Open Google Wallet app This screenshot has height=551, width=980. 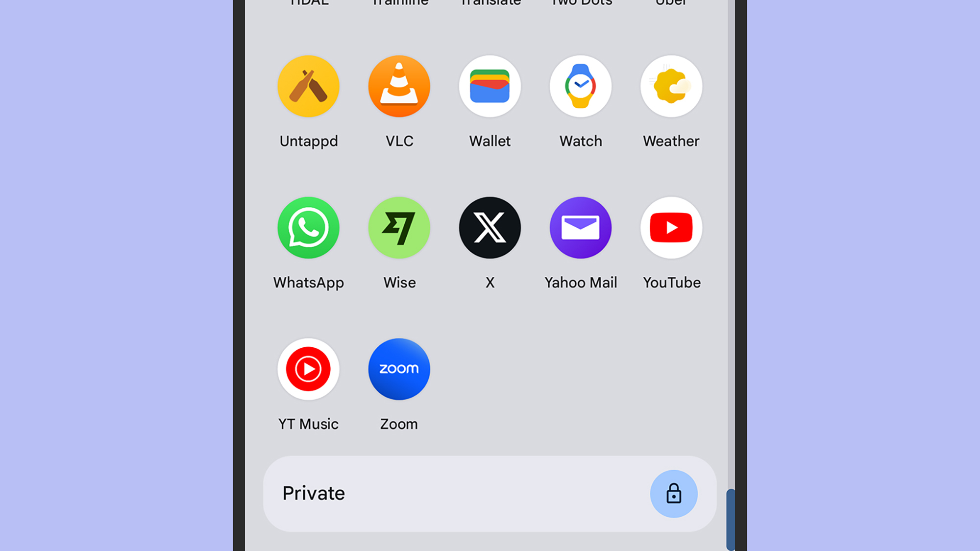[x=490, y=86]
